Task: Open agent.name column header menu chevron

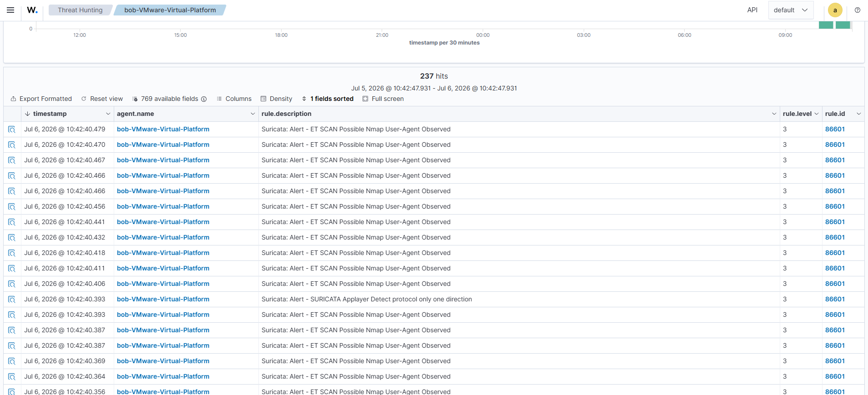Action: [x=253, y=114]
